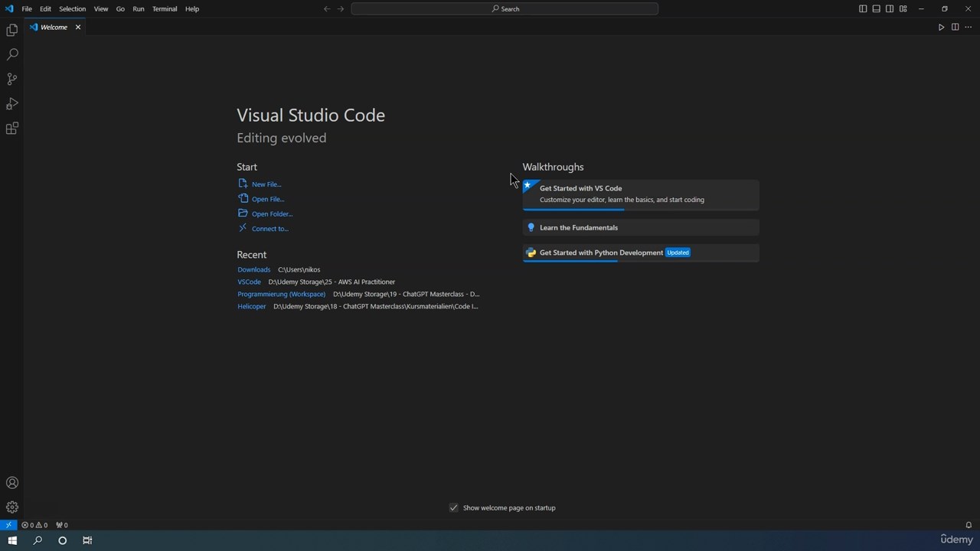Screen dimensions: 980x551
Task: Open Task View in taskbar
Action: coord(87,540)
